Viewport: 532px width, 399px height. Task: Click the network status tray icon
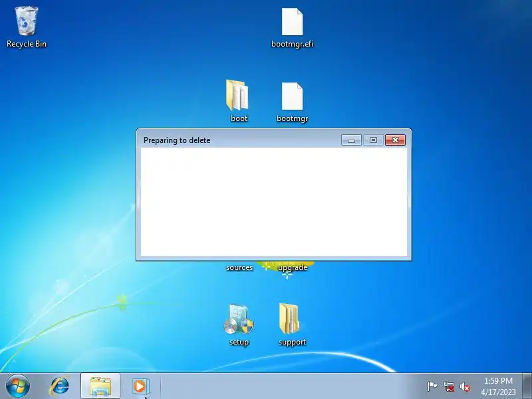pos(448,386)
